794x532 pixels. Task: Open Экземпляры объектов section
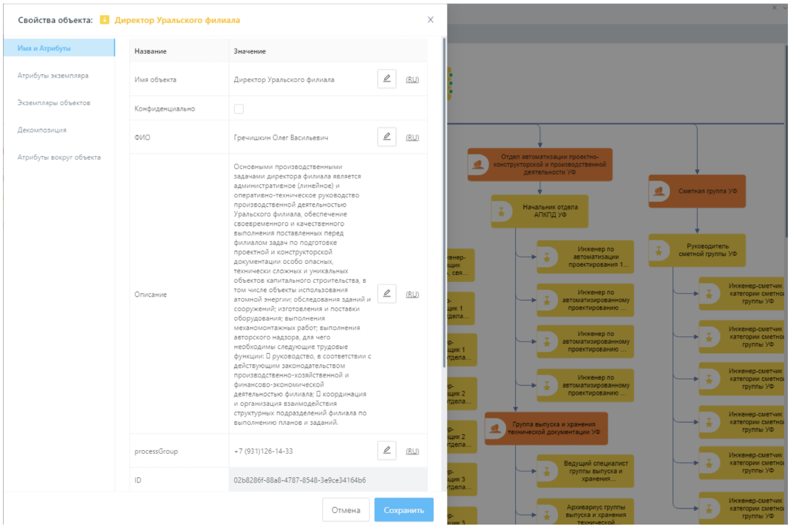pyautogui.click(x=54, y=103)
